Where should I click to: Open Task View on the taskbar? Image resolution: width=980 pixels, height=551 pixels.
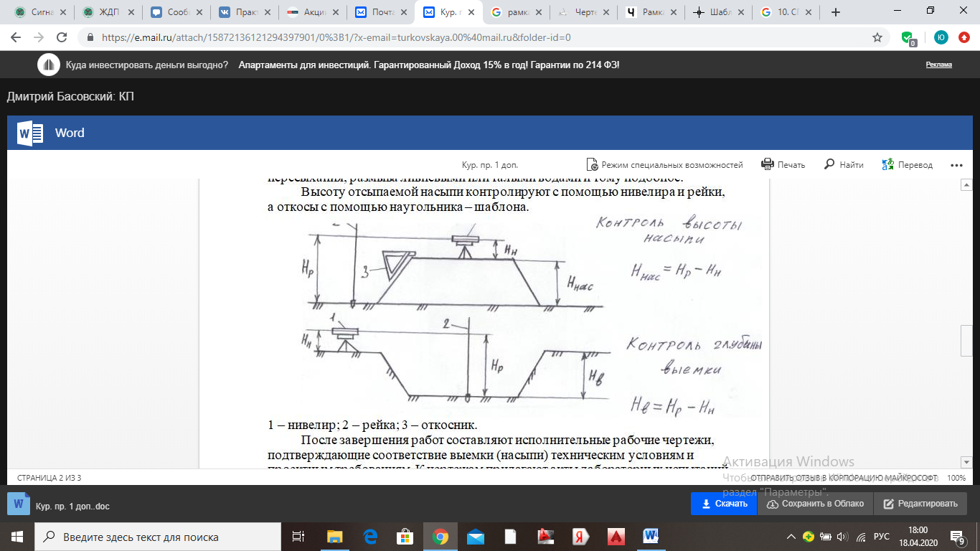tap(299, 537)
